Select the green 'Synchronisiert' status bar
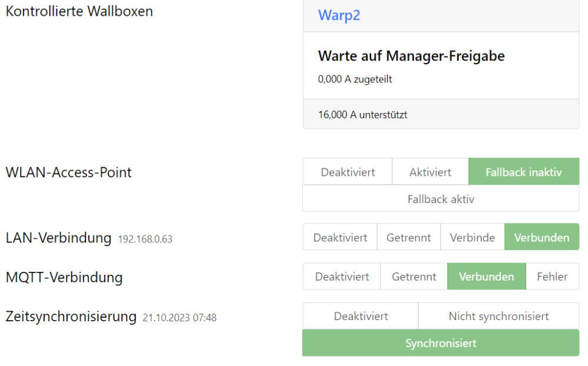 point(440,343)
